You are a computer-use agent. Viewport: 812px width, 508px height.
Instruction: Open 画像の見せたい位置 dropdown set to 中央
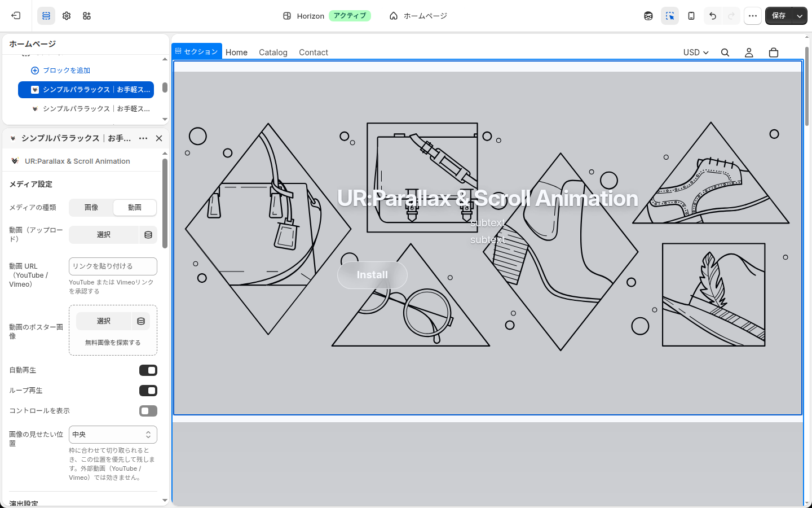(113, 435)
